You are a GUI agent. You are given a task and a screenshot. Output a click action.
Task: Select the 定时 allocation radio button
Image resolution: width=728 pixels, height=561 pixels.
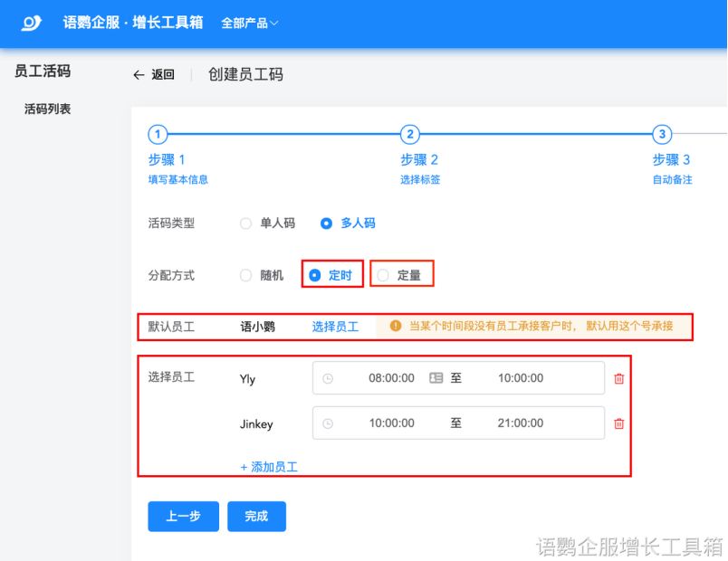tap(315, 276)
